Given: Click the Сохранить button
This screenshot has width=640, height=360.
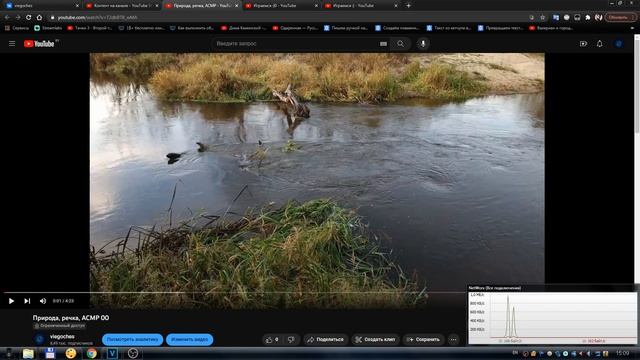Looking at the screenshot, I should [423, 339].
